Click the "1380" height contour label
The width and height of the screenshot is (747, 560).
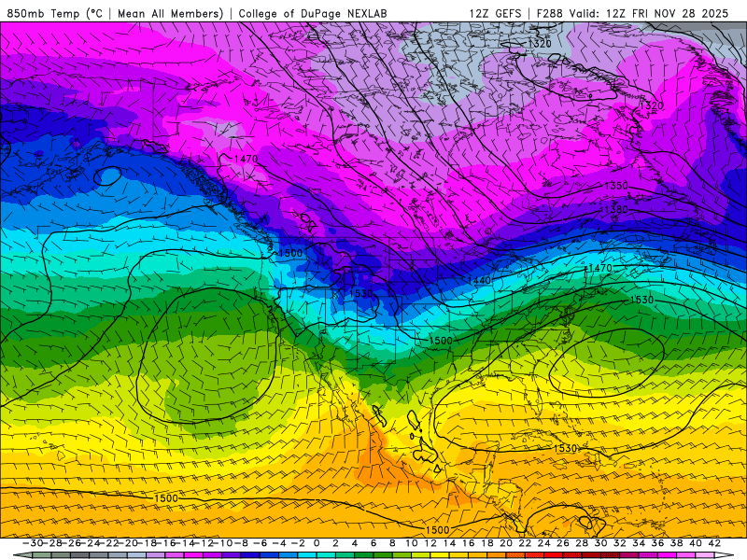coord(616,209)
